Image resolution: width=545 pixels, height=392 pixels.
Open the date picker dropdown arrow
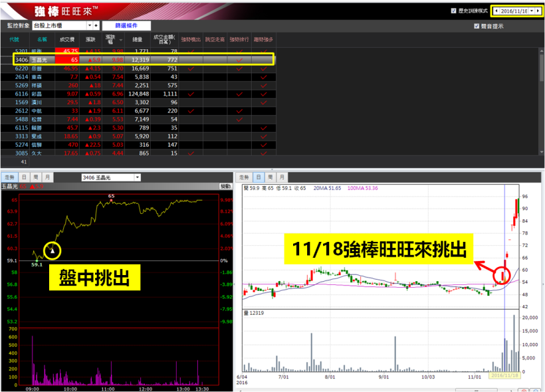pyautogui.click(x=532, y=11)
